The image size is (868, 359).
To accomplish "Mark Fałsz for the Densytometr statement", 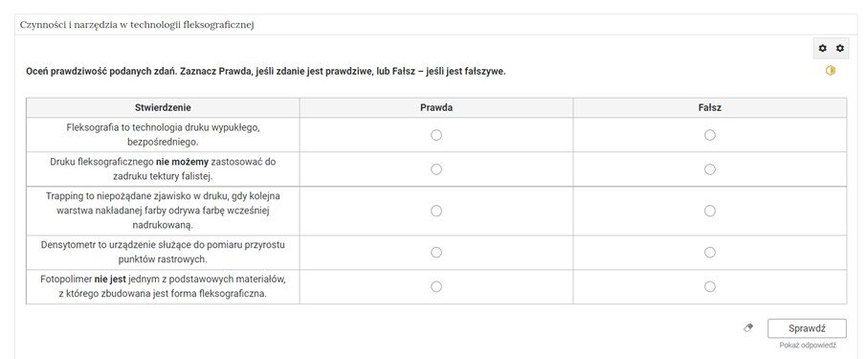I will 710,253.
